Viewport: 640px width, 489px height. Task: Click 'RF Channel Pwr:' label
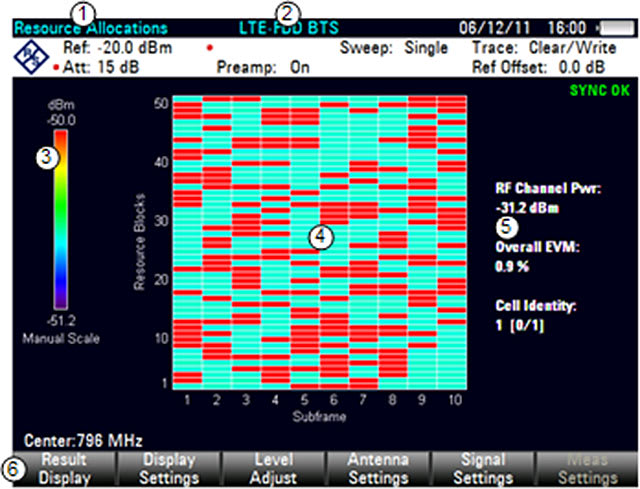coord(548,188)
